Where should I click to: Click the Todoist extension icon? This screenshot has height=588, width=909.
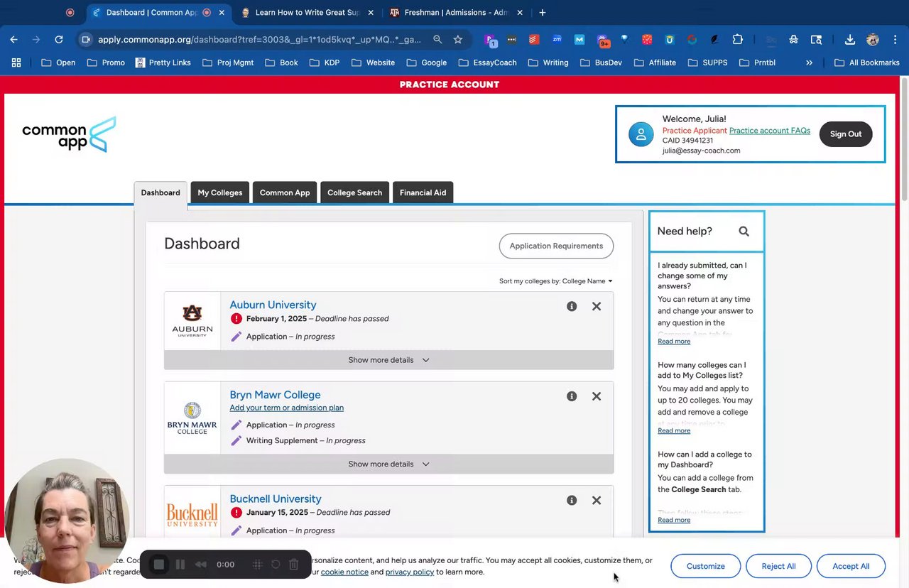534,40
